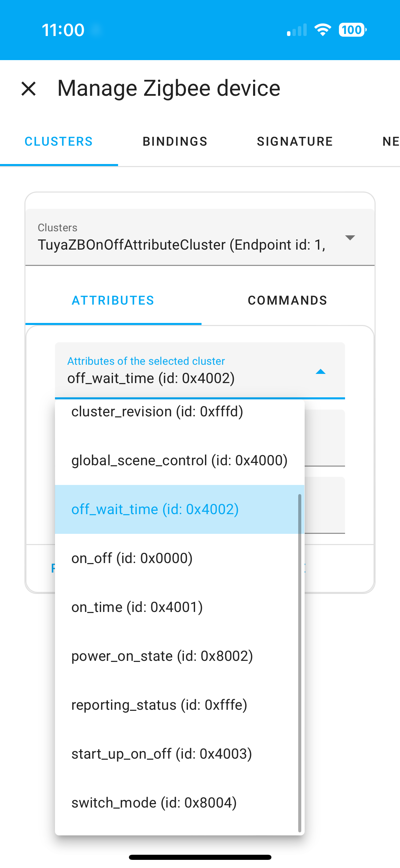Collapse the attributes dropdown arrow

(320, 372)
